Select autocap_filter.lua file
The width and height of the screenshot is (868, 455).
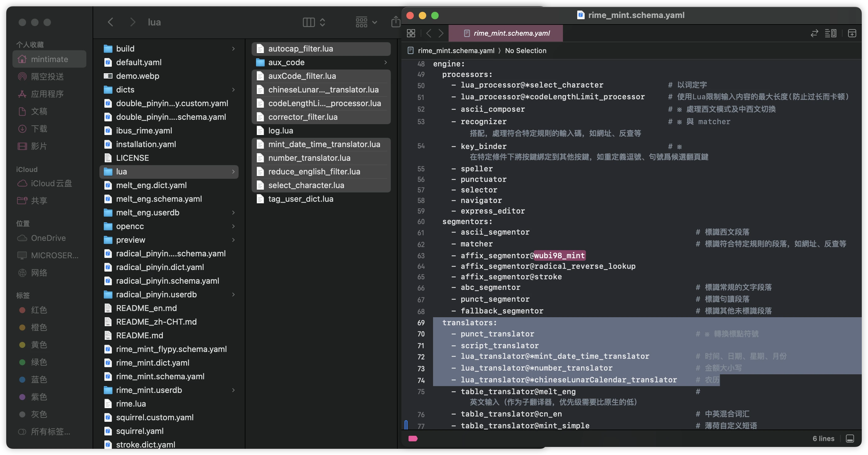click(x=321, y=49)
